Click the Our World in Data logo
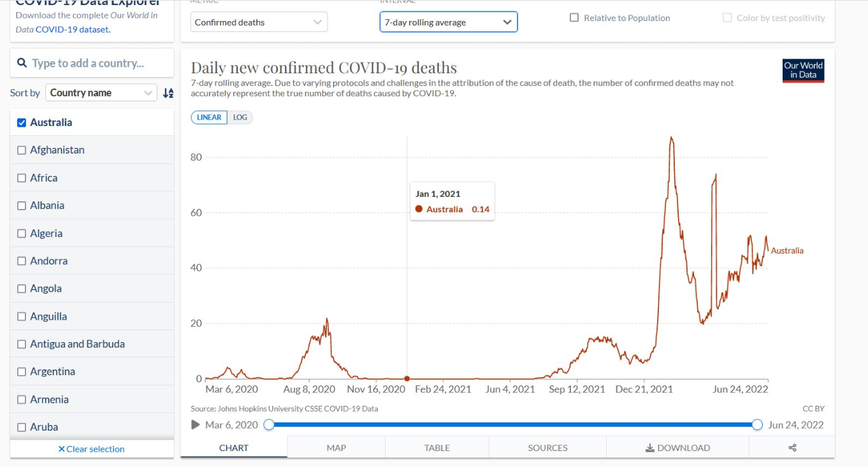The image size is (868, 467). point(803,70)
